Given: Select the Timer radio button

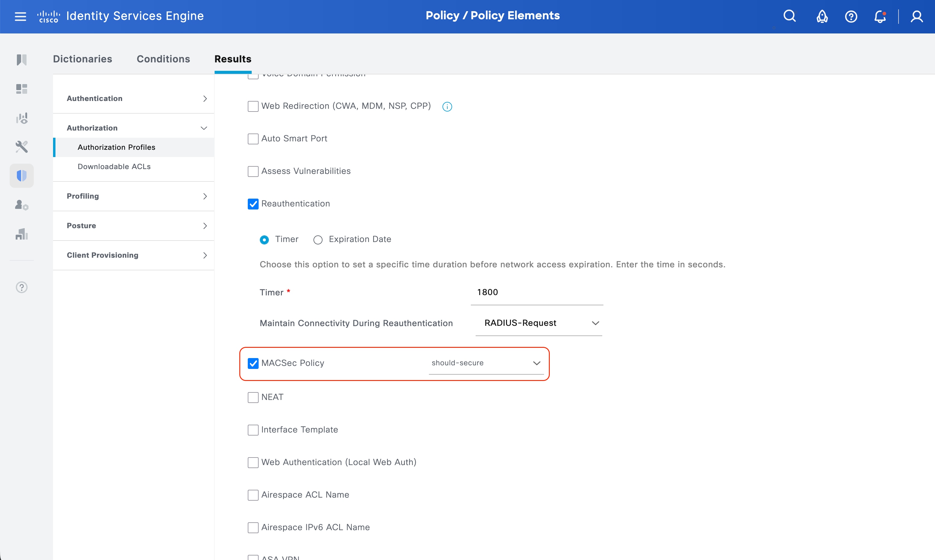Looking at the screenshot, I should (265, 240).
